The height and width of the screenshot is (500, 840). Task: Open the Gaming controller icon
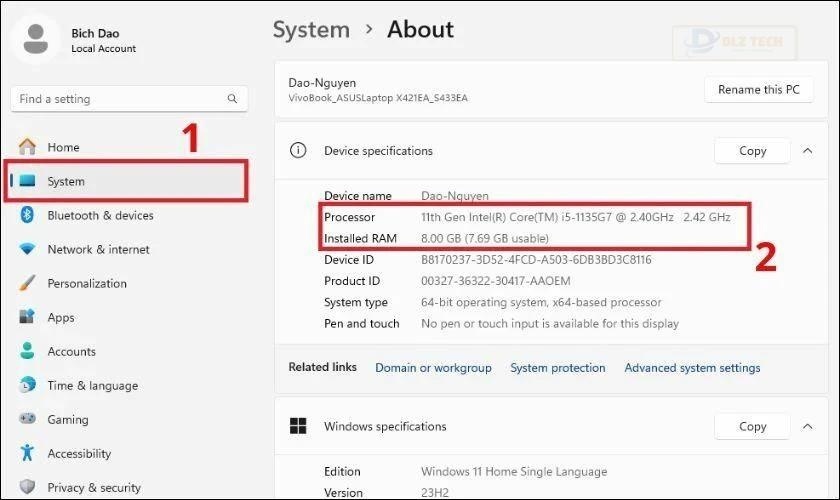pos(28,419)
